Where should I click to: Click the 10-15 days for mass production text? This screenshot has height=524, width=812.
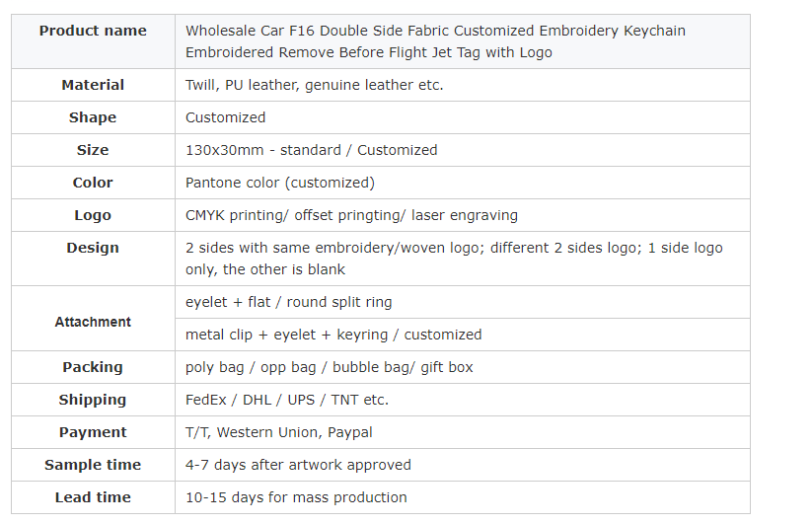coord(296,497)
